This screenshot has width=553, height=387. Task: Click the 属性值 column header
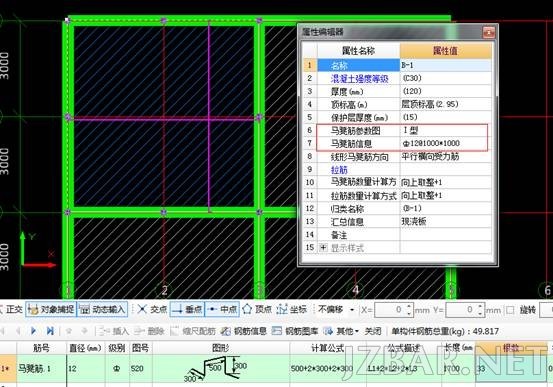(446, 51)
